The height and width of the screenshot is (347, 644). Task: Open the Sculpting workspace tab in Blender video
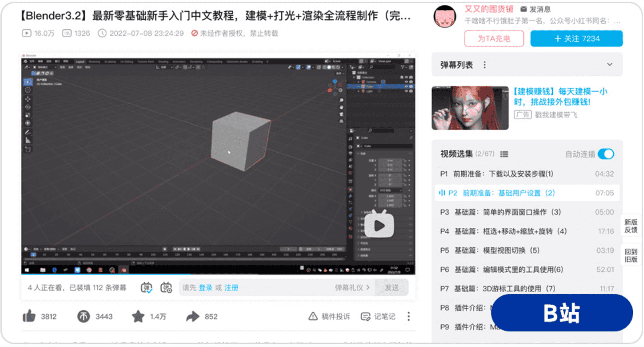(x=110, y=61)
